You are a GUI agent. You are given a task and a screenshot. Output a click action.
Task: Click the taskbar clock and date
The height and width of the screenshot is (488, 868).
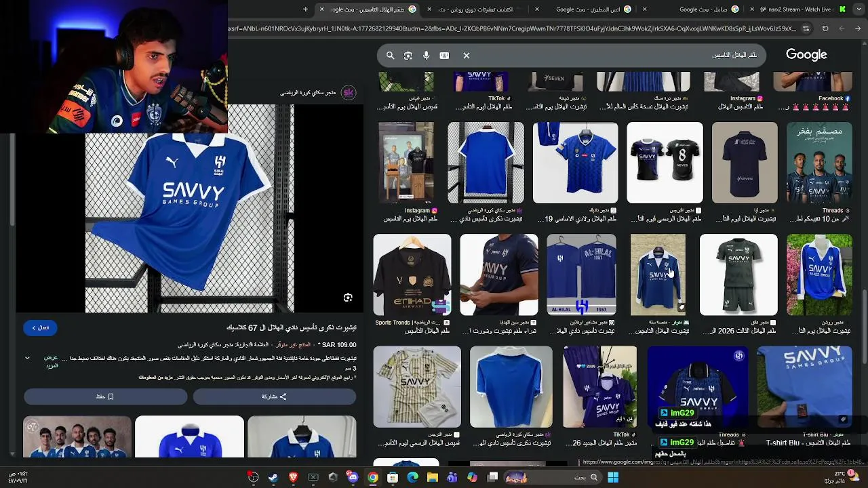click(x=18, y=477)
